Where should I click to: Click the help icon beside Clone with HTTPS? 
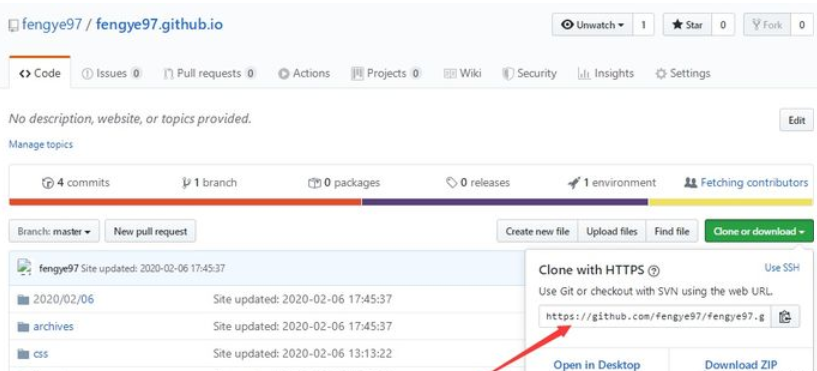coord(654,271)
